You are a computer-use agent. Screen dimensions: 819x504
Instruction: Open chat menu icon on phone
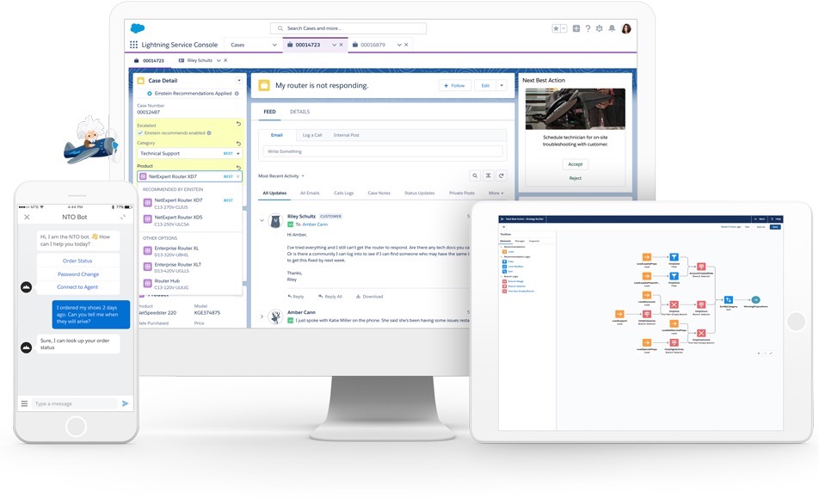(x=24, y=403)
